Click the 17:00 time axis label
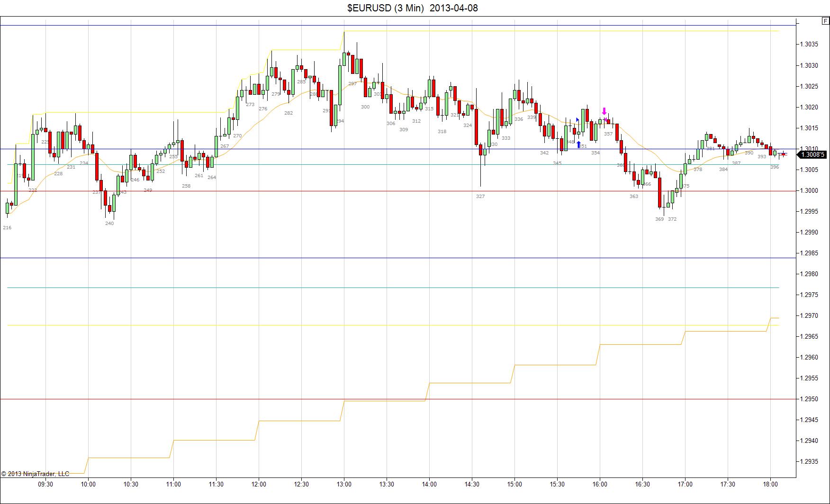 point(685,484)
